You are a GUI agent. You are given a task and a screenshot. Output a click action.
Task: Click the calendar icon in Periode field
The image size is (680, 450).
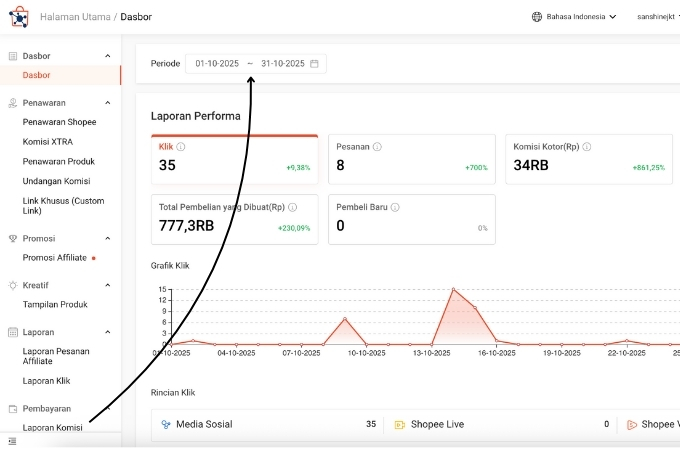(x=314, y=64)
